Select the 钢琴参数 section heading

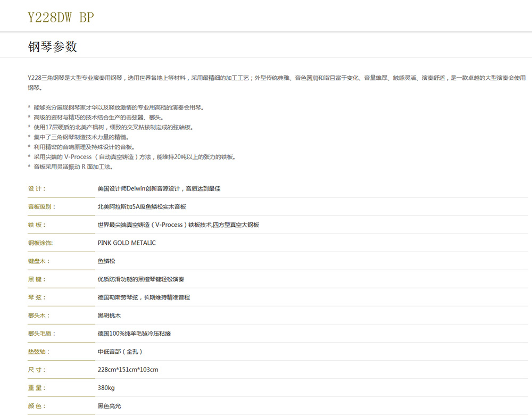pos(53,46)
